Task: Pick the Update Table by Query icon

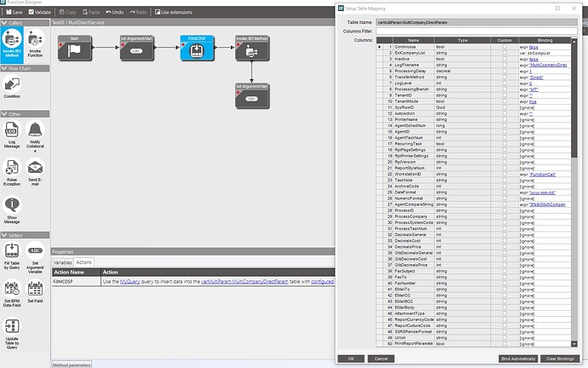Action: click(x=12, y=333)
